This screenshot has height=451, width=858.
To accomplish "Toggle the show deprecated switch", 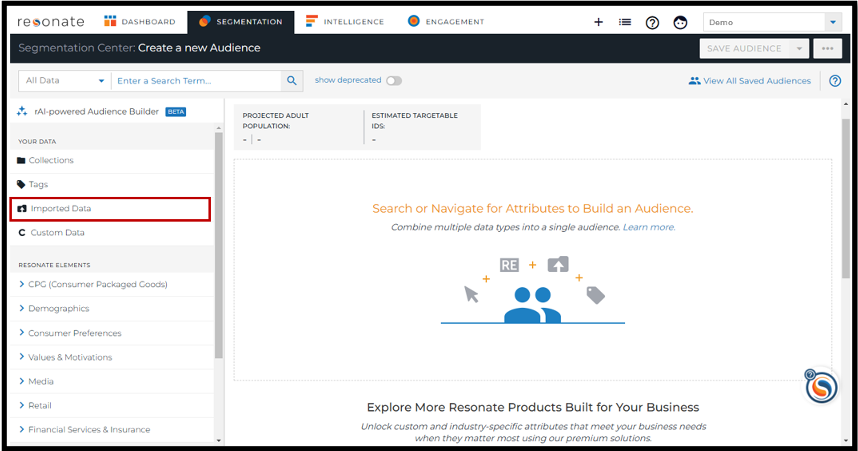I will 394,80.
